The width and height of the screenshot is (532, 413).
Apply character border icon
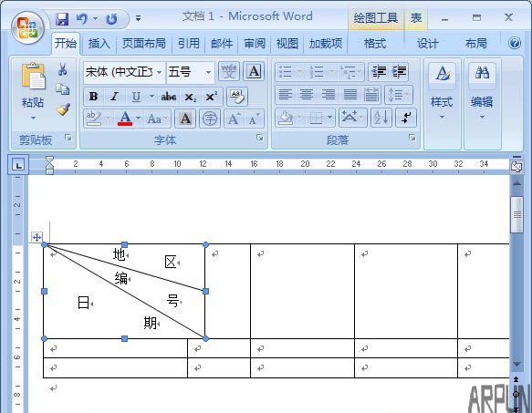click(254, 71)
